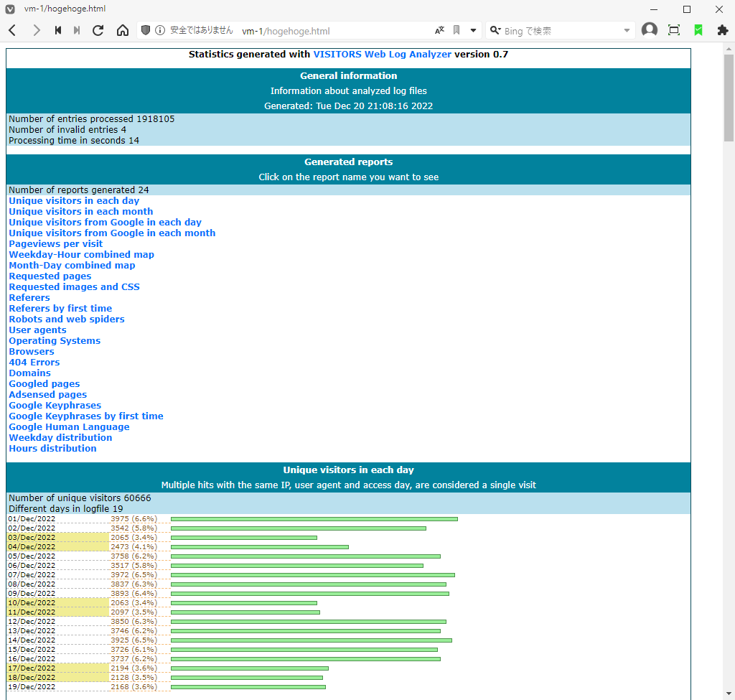Click the capture page icon
This screenshot has width=735, height=700.
pyautogui.click(x=673, y=30)
